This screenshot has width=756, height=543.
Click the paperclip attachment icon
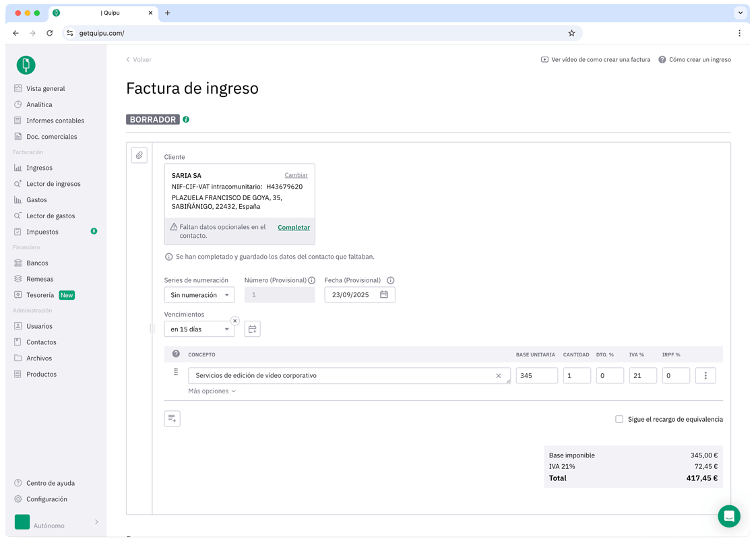pyautogui.click(x=139, y=156)
